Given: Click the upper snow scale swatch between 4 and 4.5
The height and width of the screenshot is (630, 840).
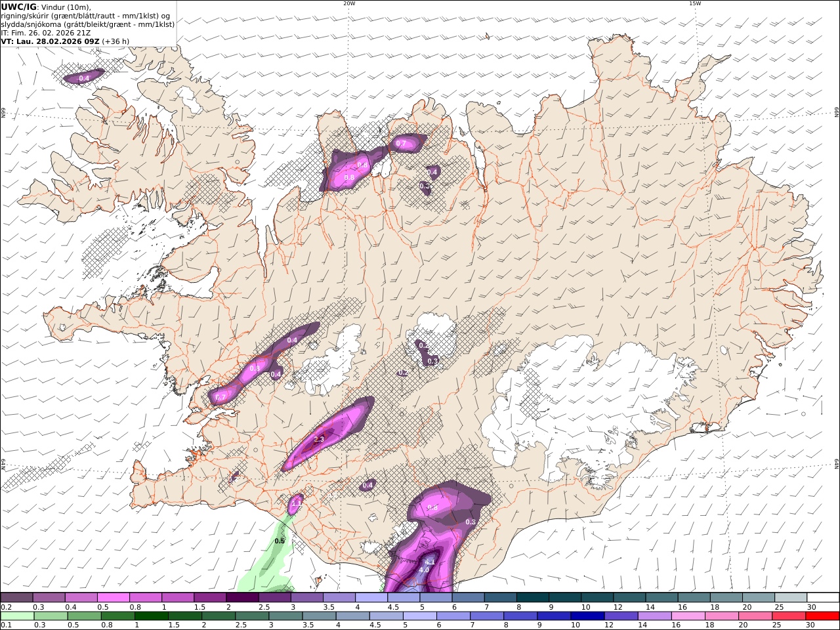Looking at the screenshot, I should click(x=371, y=598).
